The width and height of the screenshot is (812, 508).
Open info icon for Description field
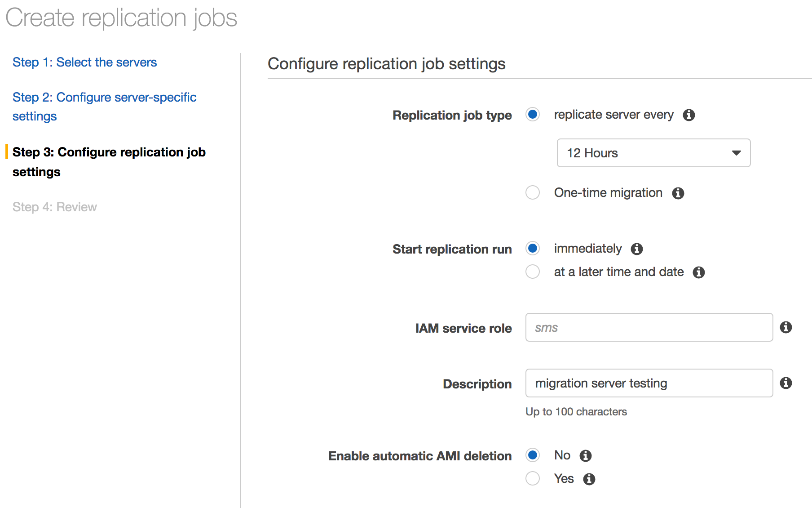(x=786, y=383)
